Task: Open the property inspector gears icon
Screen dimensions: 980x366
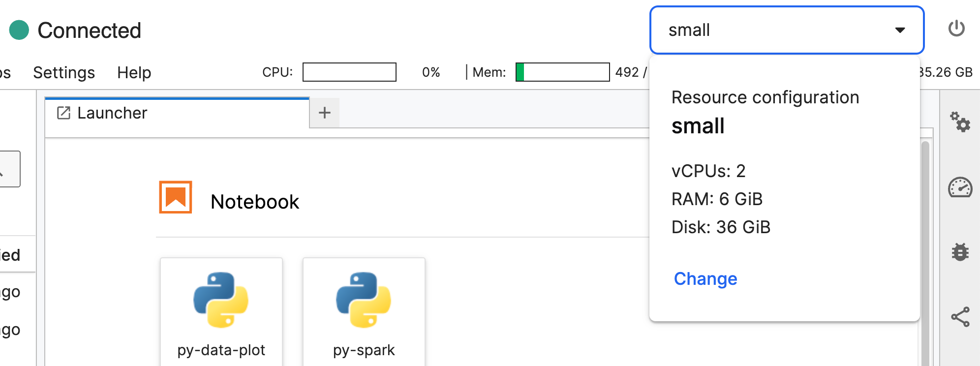Action: click(960, 122)
